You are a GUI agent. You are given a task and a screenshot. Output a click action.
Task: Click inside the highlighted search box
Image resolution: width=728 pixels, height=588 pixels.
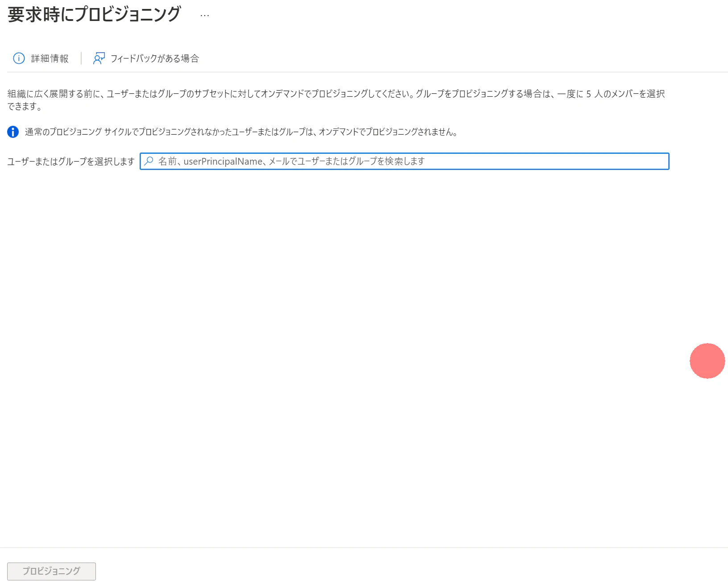(401, 161)
